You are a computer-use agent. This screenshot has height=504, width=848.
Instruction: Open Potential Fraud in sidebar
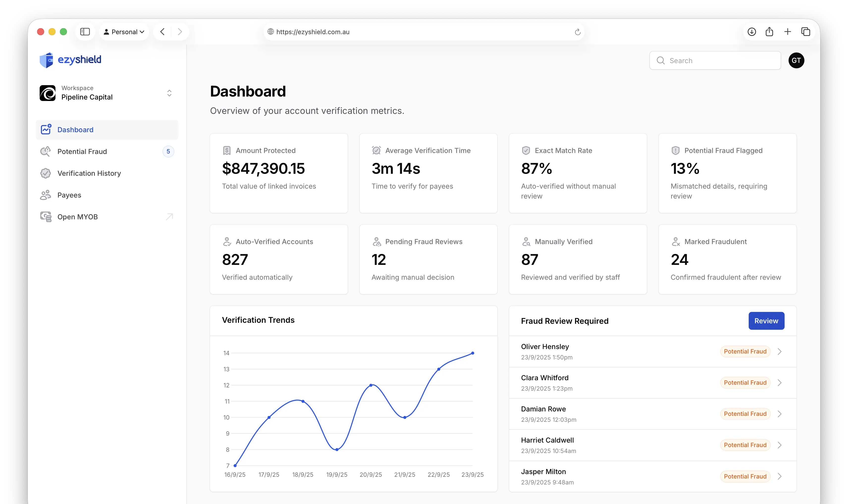click(82, 151)
